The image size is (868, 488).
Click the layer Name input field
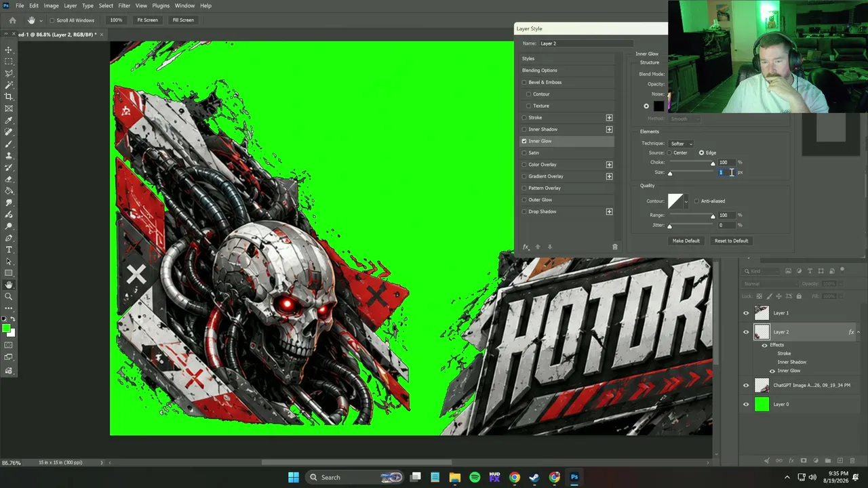point(586,43)
